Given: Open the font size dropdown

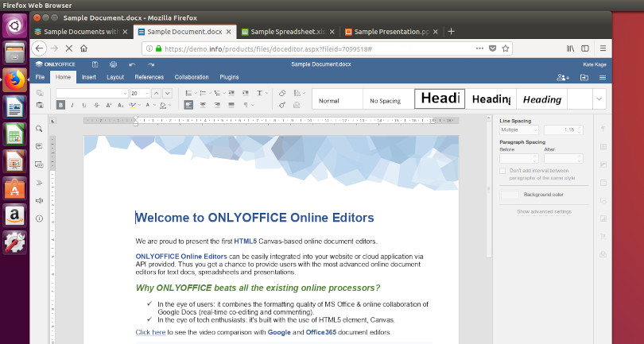Looking at the screenshot, I should pos(146,94).
